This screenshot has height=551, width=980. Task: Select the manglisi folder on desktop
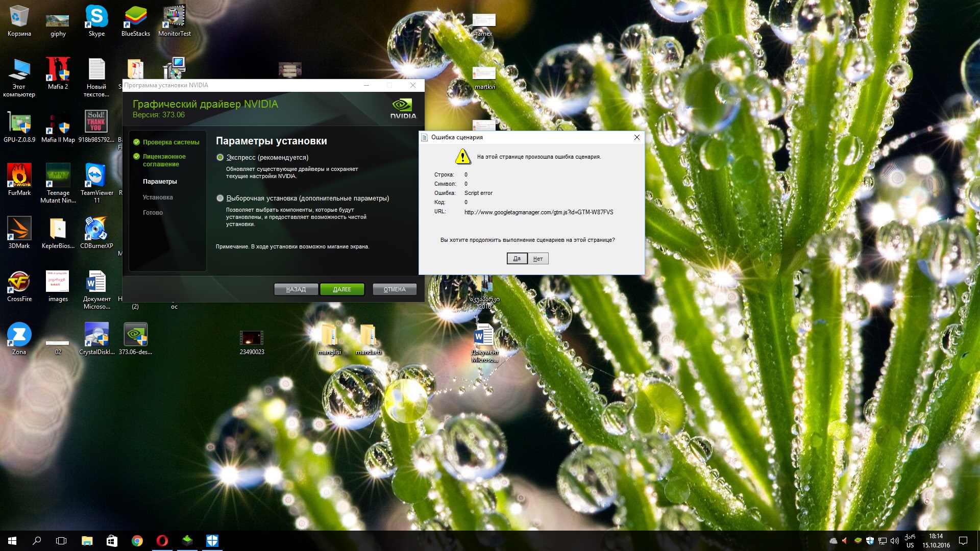pos(329,336)
